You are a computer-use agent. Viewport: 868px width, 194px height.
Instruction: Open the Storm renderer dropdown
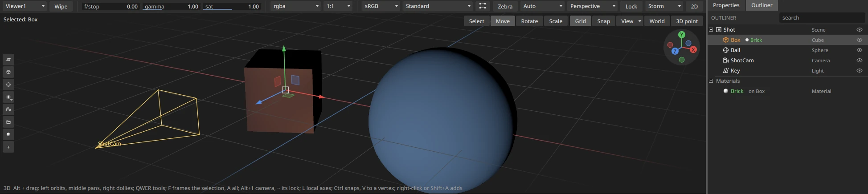point(664,6)
